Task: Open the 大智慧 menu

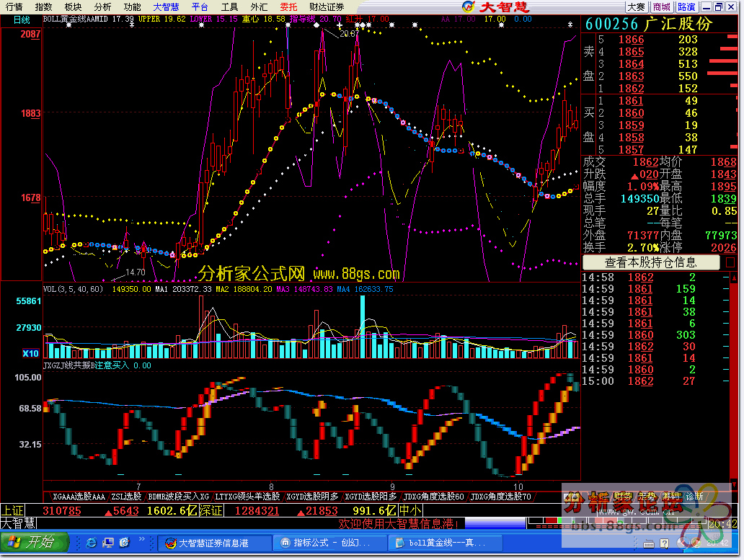Action: (x=166, y=6)
